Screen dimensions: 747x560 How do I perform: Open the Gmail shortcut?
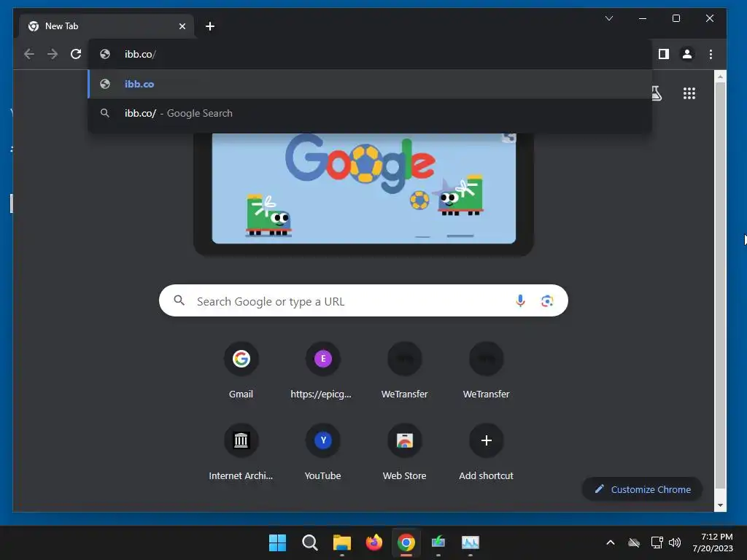[x=241, y=371]
